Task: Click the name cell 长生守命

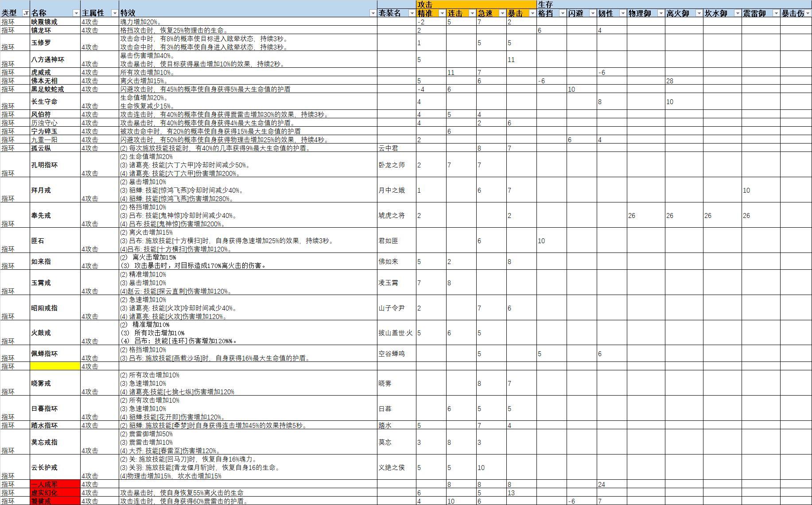Action: coord(55,102)
